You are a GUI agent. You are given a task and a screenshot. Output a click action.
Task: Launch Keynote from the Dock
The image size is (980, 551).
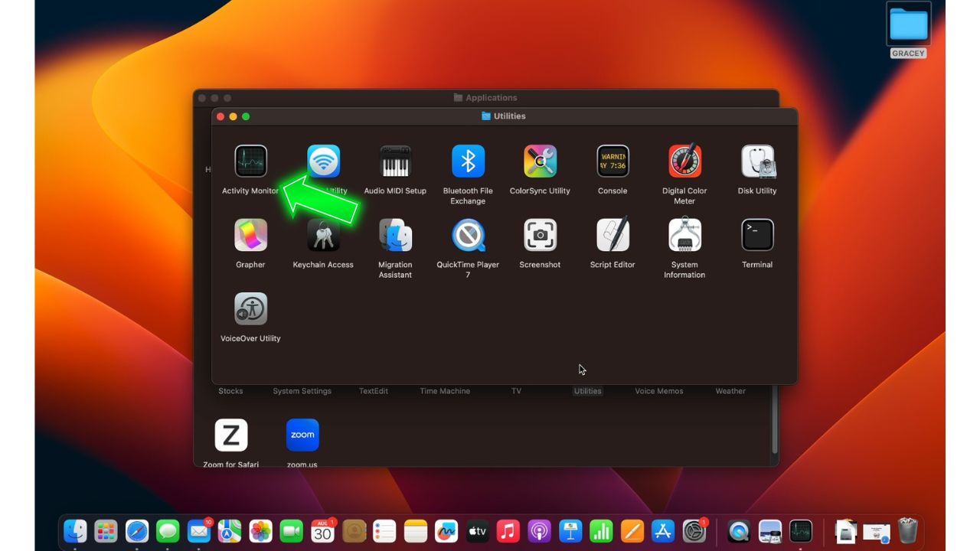click(570, 530)
